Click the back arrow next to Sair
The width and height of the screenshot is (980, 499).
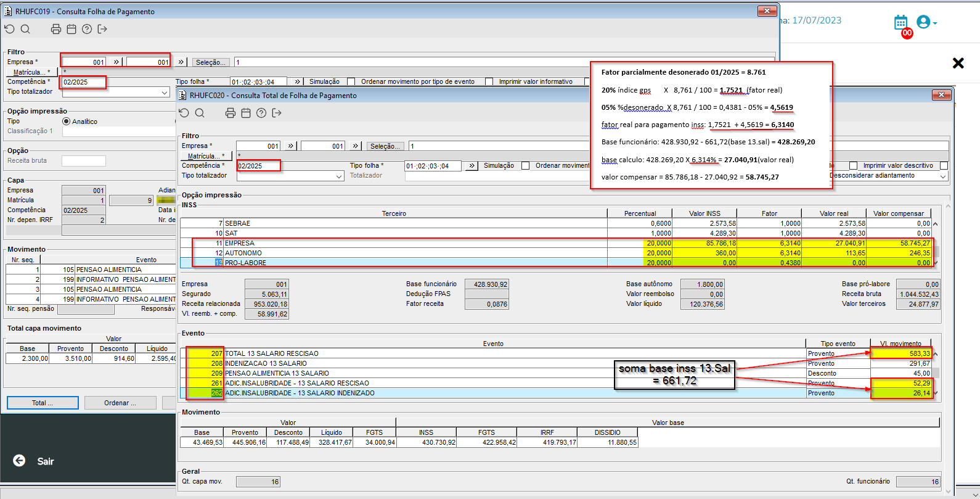pyautogui.click(x=19, y=461)
